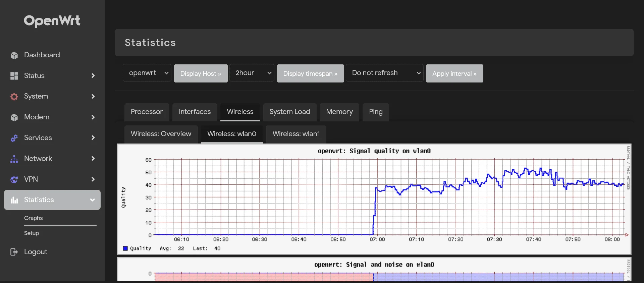Expand the Network menu chevron

93,159
